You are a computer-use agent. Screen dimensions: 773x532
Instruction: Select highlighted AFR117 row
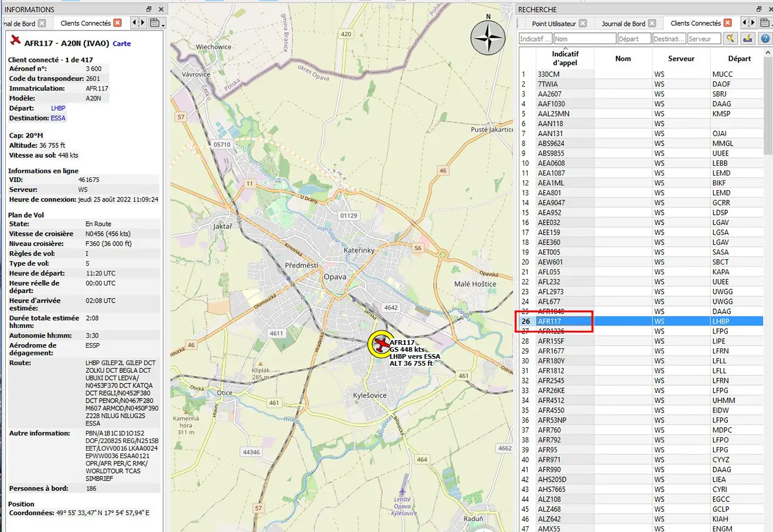click(641, 321)
